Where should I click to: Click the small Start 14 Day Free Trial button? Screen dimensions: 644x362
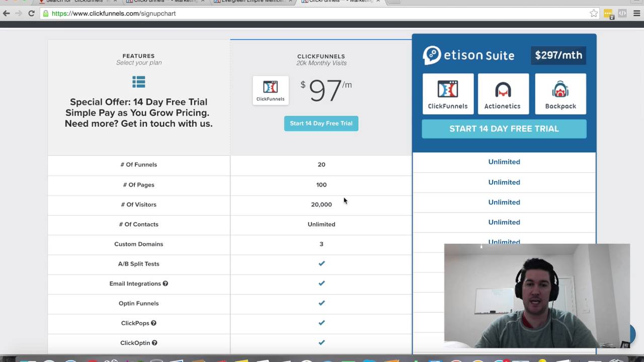[x=321, y=123]
